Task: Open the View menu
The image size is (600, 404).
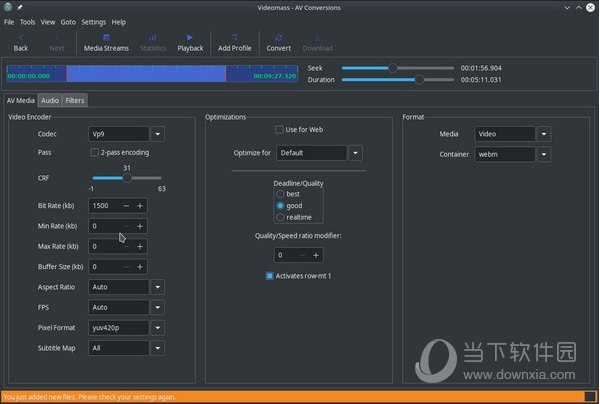Action: click(48, 22)
